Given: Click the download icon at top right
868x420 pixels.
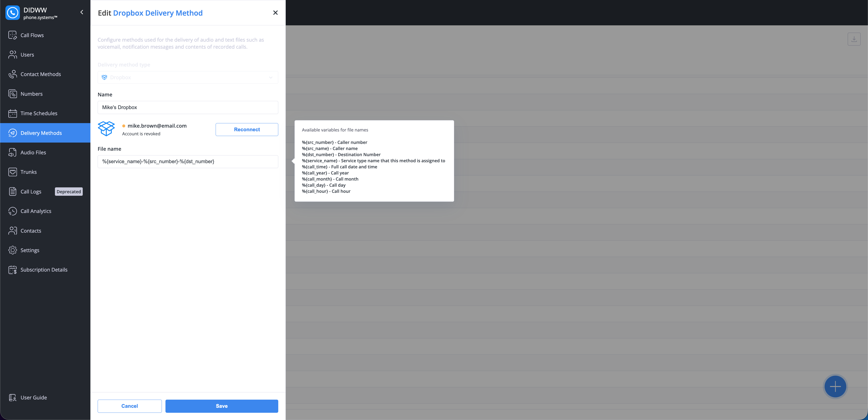Looking at the screenshot, I should tap(854, 39).
